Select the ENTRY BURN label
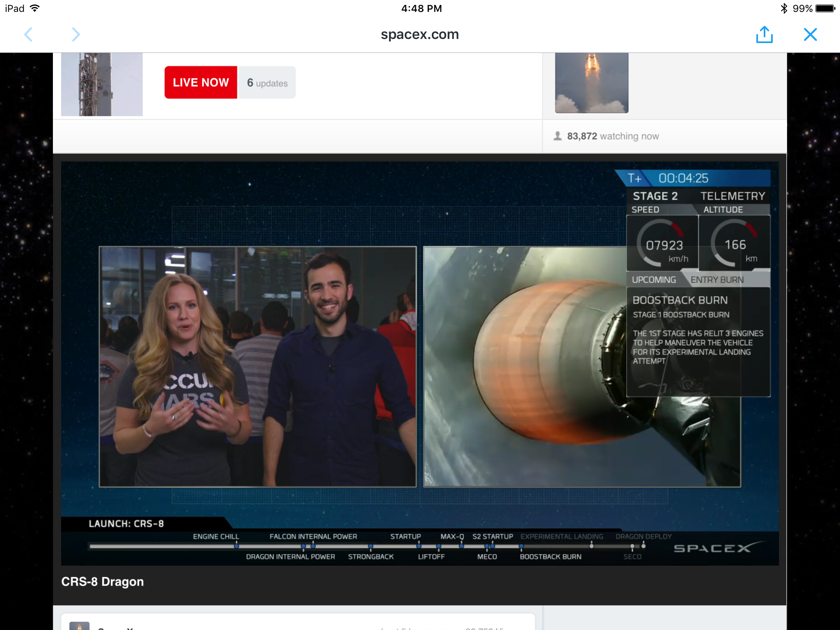 (x=717, y=280)
